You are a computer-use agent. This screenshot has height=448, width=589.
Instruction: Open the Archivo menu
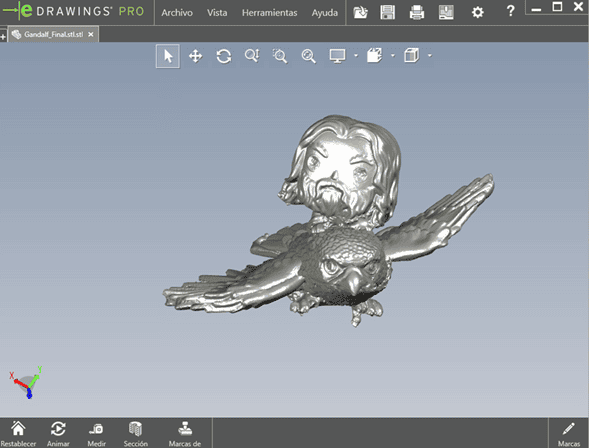(x=177, y=13)
